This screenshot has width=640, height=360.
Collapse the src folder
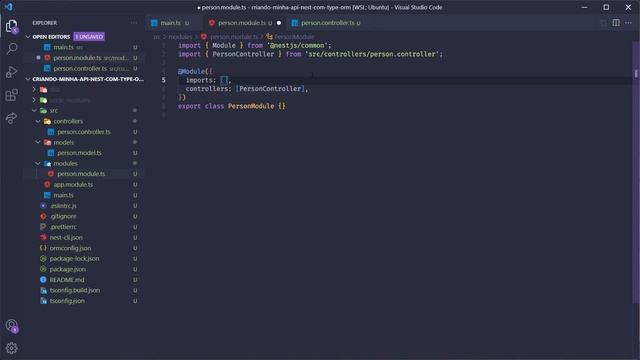click(x=34, y=111)
